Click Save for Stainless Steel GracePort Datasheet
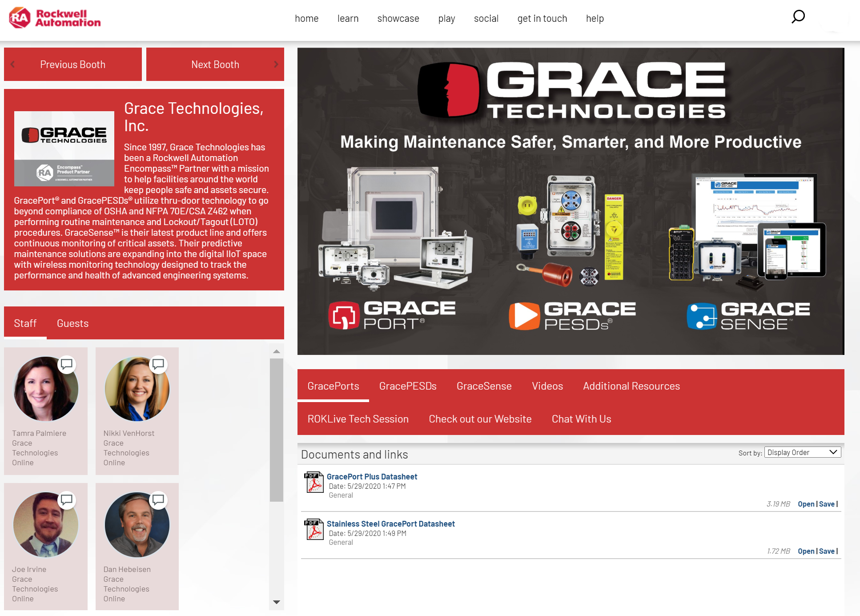Image resolution: width=860 pixels, height=616 pixels. pyautogui.click(x=827, y=551)
